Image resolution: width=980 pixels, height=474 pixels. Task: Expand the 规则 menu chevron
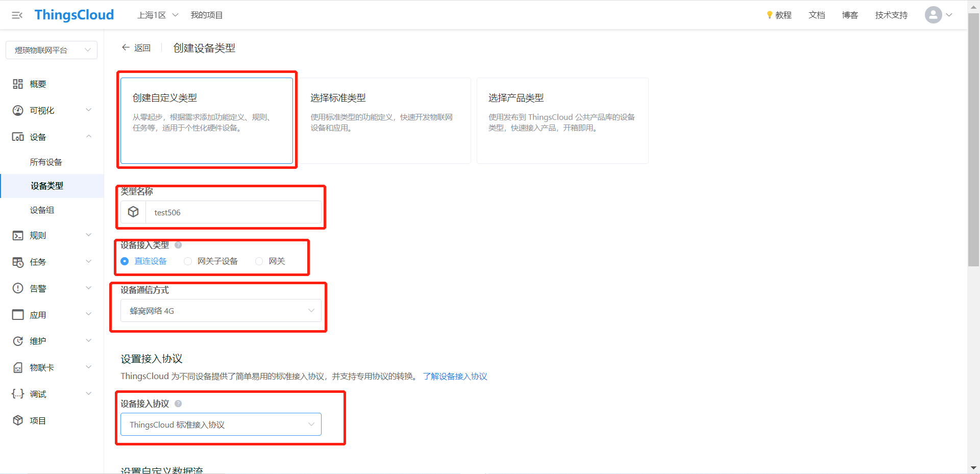tap(89, 235)
